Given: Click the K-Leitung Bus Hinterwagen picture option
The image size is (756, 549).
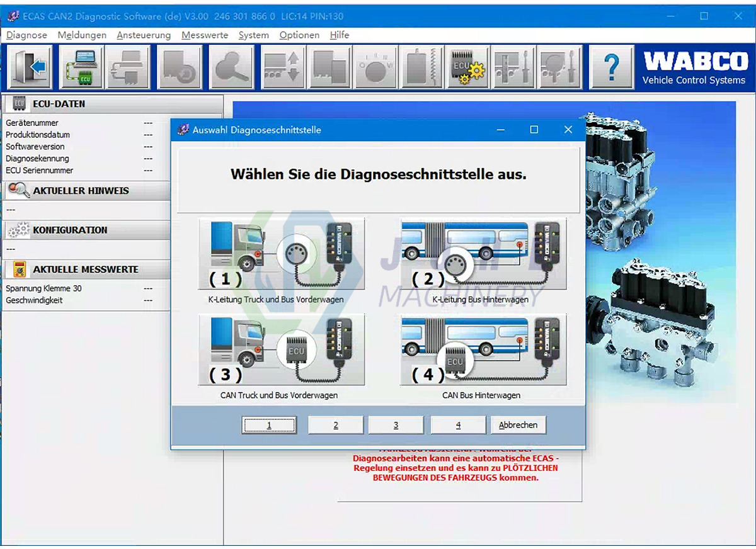Looking at the screenshot, I should [x=482, y=255].
